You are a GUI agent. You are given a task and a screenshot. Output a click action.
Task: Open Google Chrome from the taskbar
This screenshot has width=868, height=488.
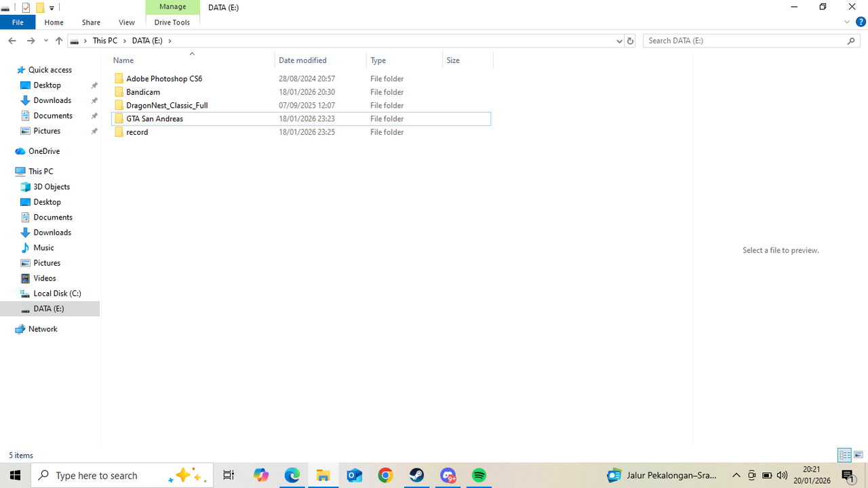click(x=386, y=475)
